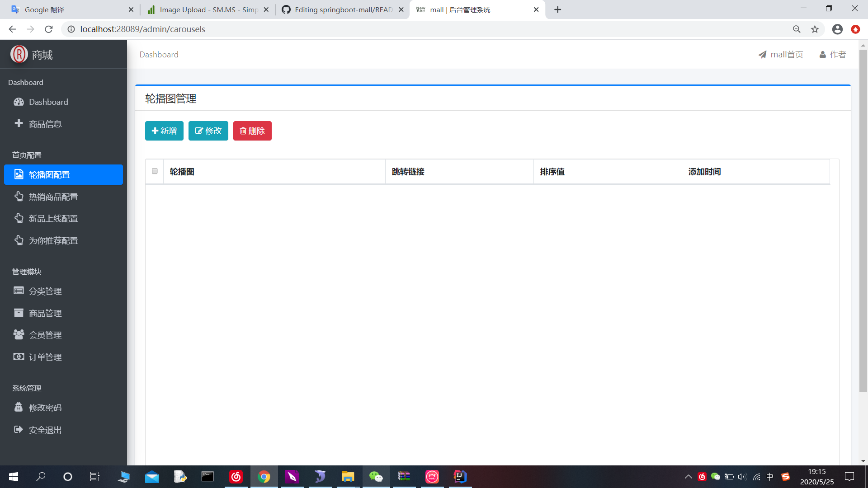Click the 订单管理 order management icon
The height and width of the screenshot is (488, 868).
pos(19,357)
